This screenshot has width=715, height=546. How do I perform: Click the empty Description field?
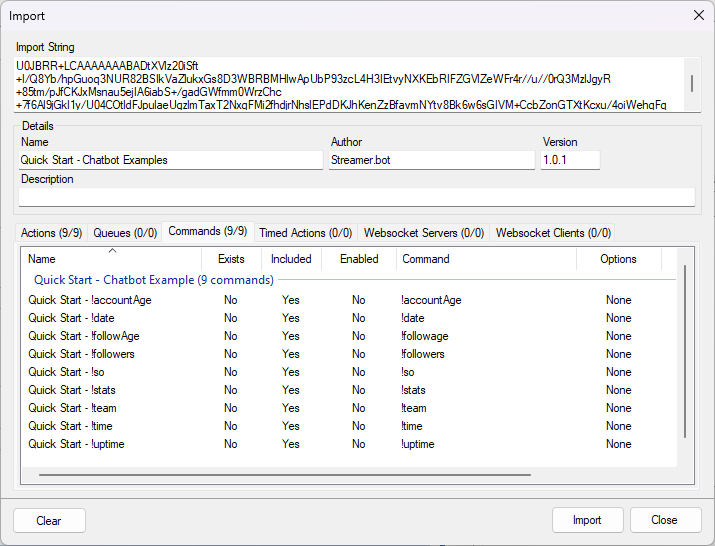(x=356, y=197)
